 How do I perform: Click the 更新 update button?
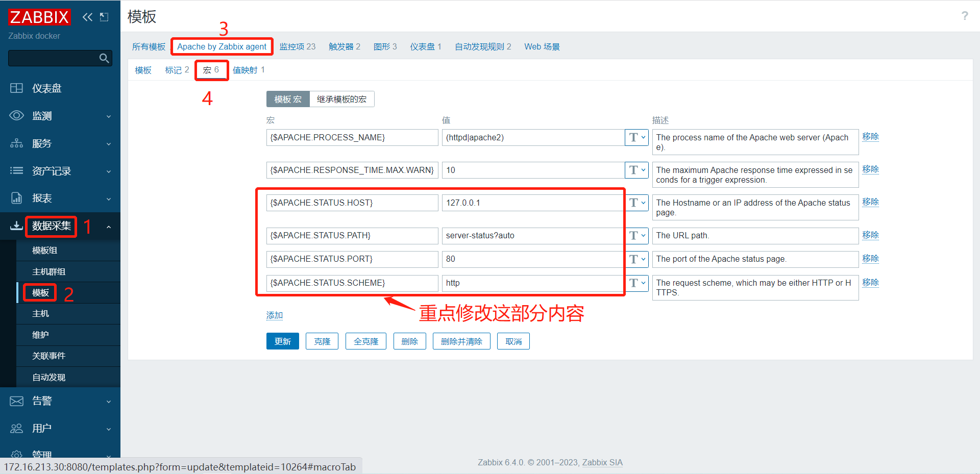[283, 341]
